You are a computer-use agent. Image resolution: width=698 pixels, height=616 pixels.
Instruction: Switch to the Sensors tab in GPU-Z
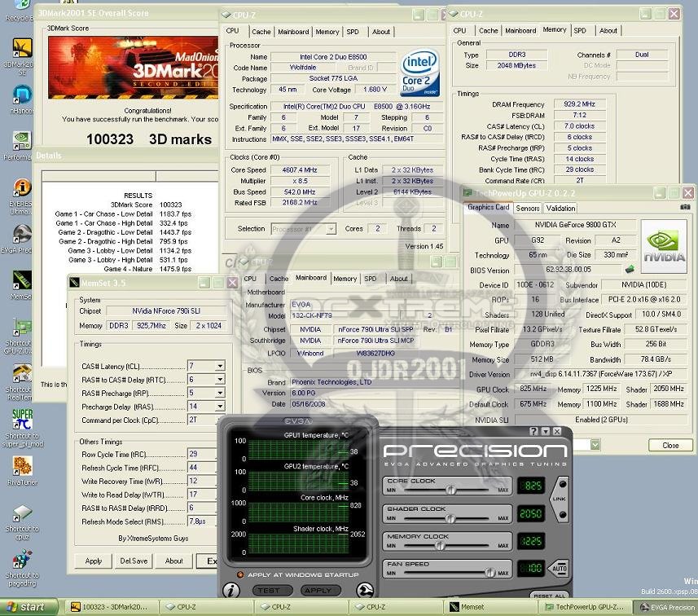[x=528, y=209]
